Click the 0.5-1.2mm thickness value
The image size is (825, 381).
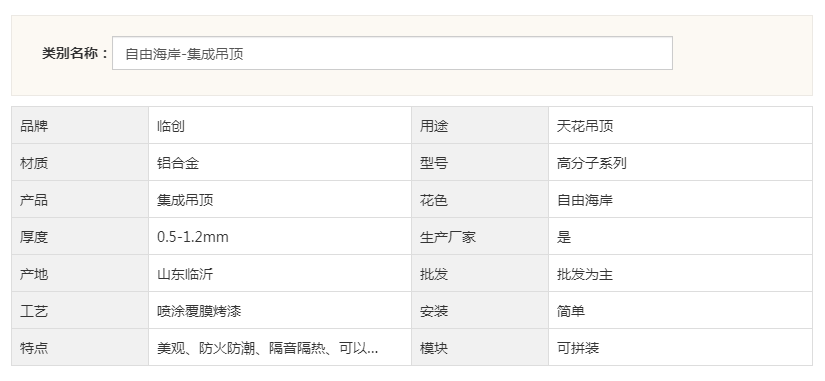coord(193,237)
